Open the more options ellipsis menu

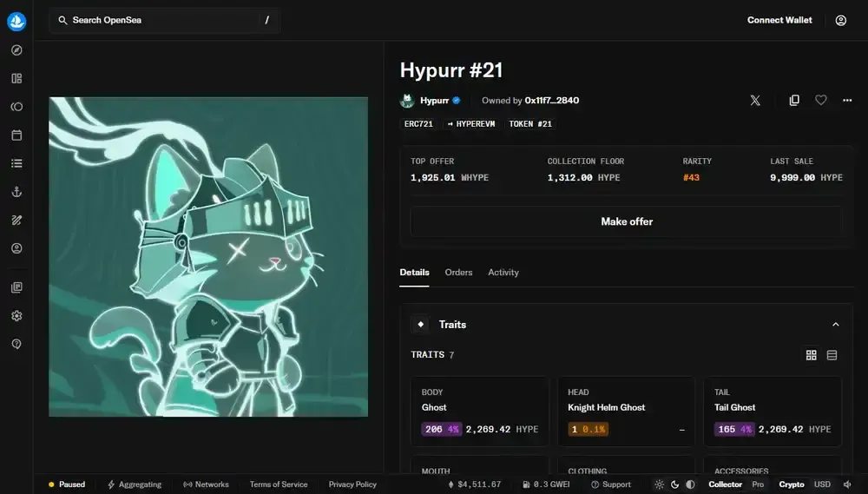coord(847,100)
